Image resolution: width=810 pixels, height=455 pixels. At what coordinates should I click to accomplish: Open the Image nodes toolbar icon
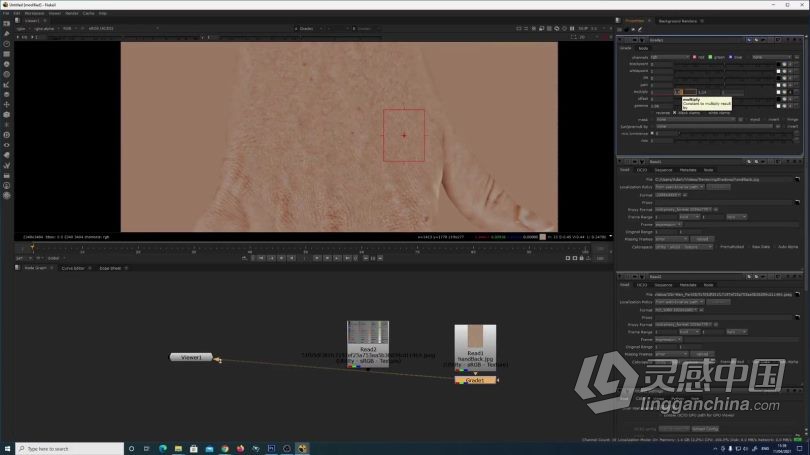pyautogui.click(x=7, y=23)
